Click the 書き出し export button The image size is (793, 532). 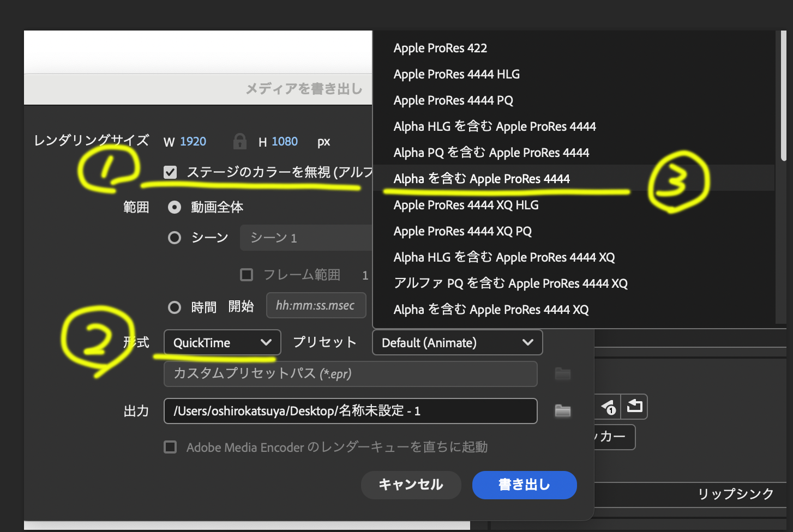coord(524,485)
